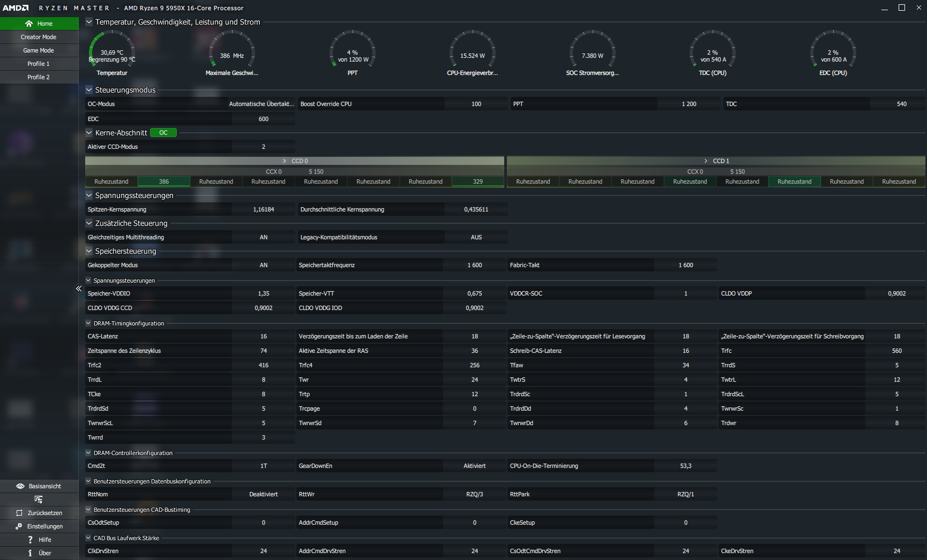
Task: Click the Durchschnittliche Kernspannung value 0,435611
Action: [x=476, y=209]
